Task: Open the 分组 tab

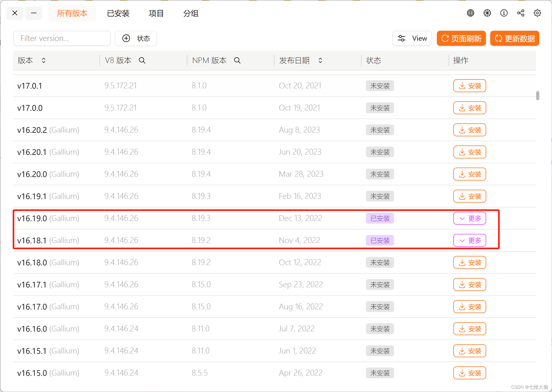Action: [191, 13]
